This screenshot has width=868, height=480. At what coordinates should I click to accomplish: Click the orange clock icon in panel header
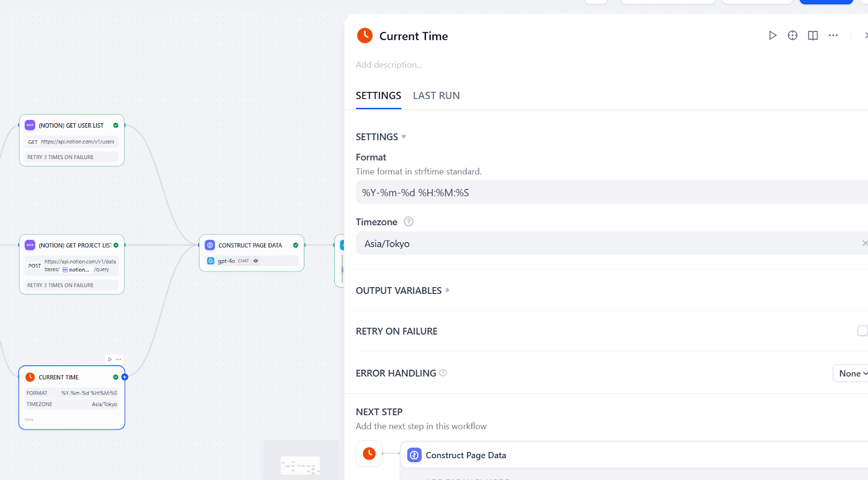click(x=365, y=36)
